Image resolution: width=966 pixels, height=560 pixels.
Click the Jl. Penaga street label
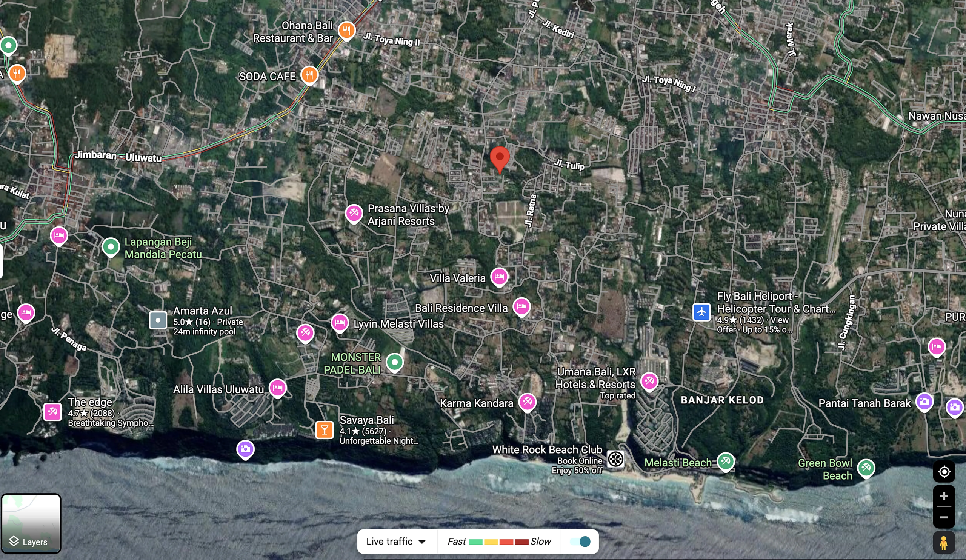69,338
